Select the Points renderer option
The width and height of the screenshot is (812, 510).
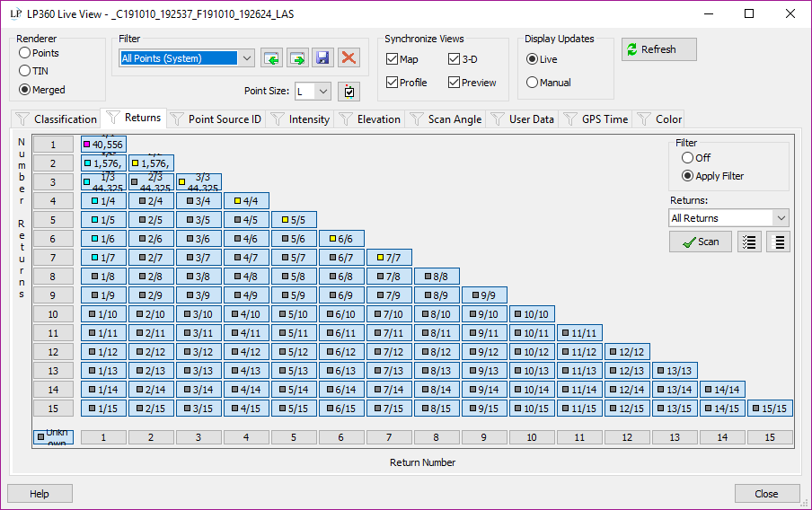click(x=39, y=53)
